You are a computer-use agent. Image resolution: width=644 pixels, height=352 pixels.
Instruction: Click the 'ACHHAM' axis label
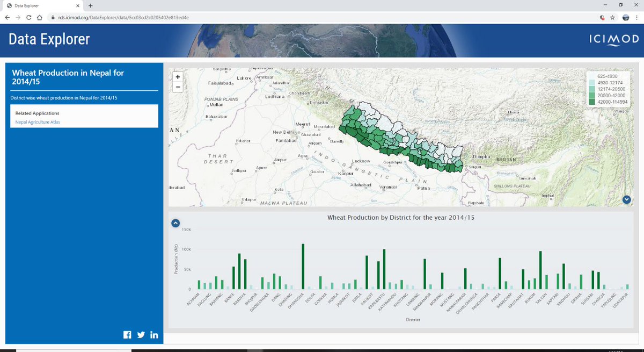click(x=193, y=299)
